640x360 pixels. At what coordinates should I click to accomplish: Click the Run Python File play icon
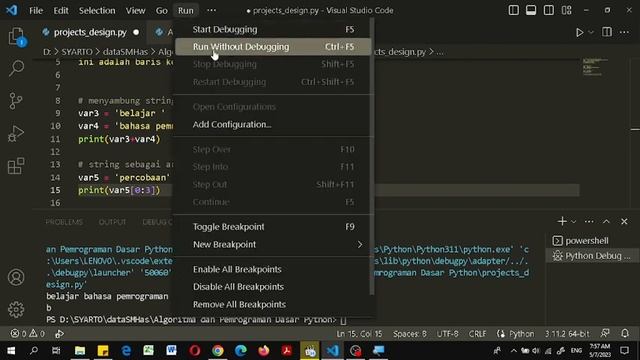pos(579,32)
